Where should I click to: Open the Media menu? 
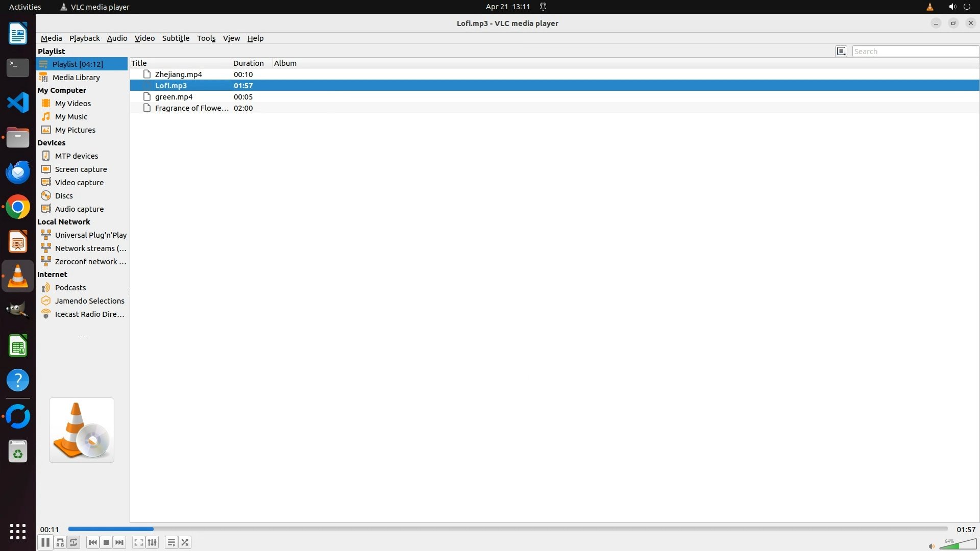pos(51,38)
